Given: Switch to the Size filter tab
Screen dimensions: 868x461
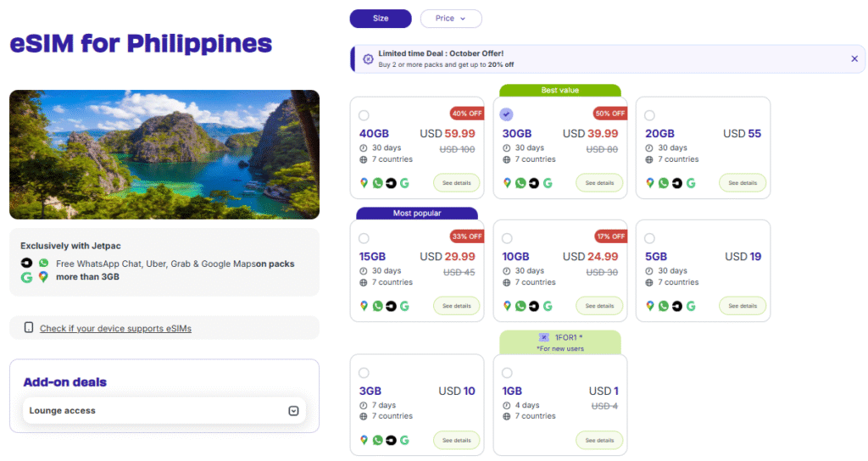Looking at the screenshot, I should [x=381, y=19].
